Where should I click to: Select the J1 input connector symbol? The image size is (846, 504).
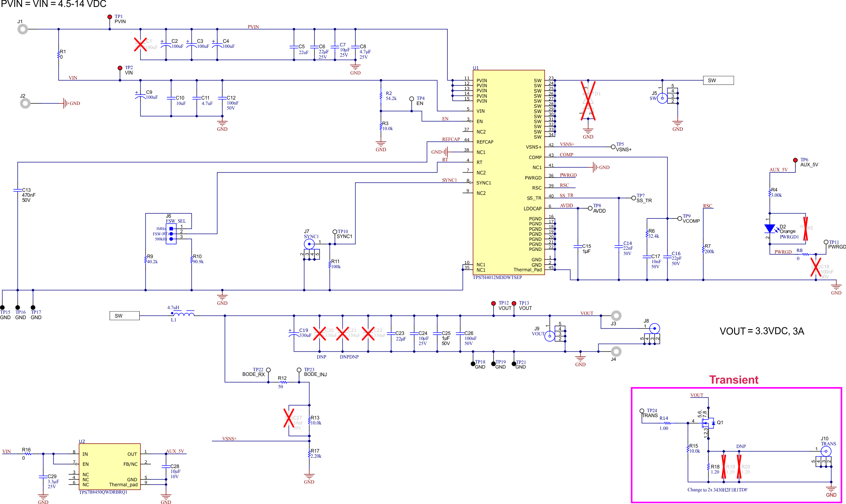[x=23, y=29]
